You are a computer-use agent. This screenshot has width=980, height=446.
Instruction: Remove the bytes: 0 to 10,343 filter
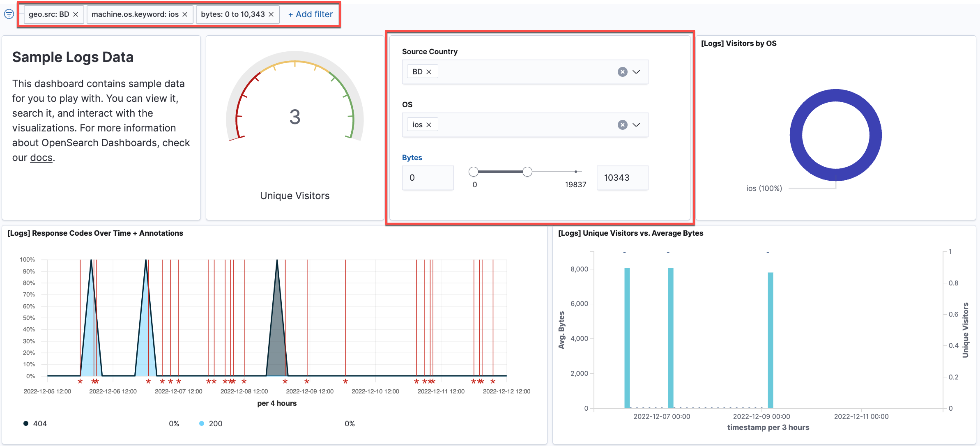[271, 14]
